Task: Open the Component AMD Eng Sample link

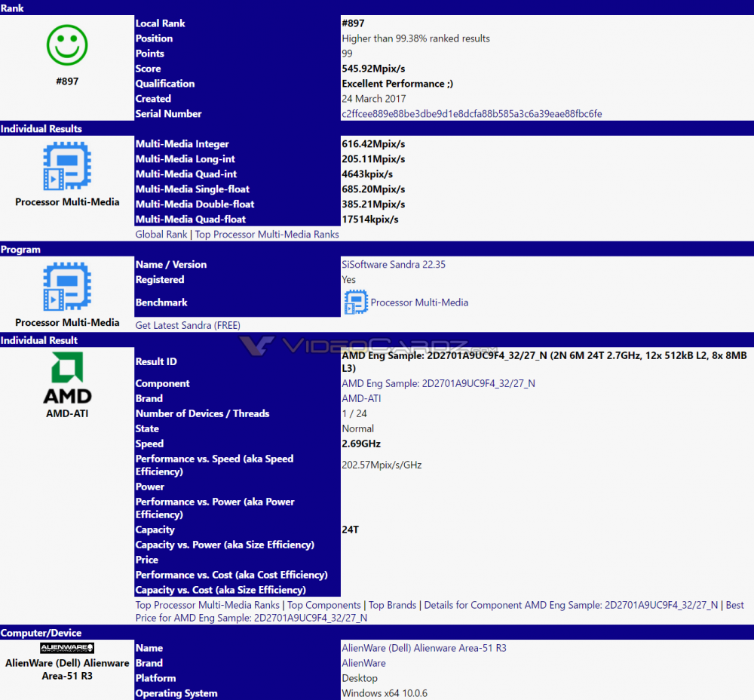Action: (438, 383)
